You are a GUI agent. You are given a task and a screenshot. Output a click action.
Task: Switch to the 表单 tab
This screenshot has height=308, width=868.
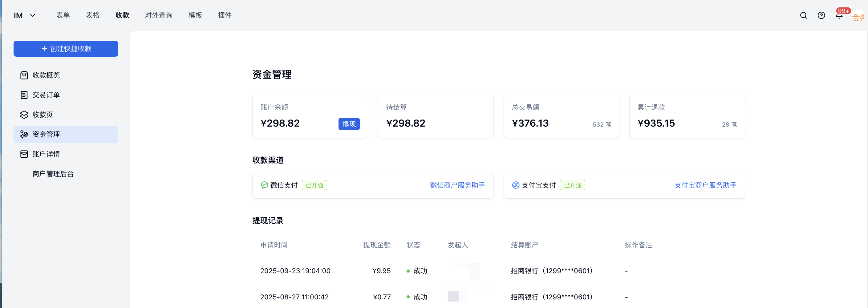click(63, 15)
